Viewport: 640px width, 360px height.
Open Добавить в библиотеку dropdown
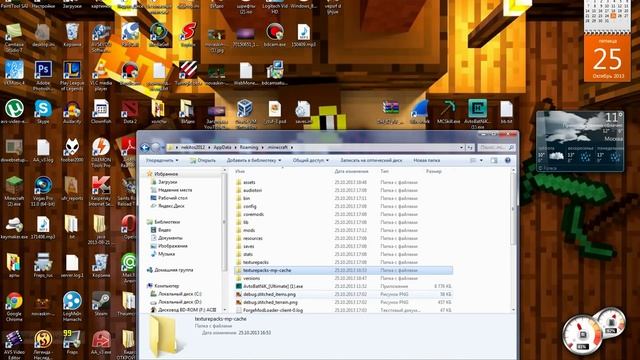coord(254,160)
